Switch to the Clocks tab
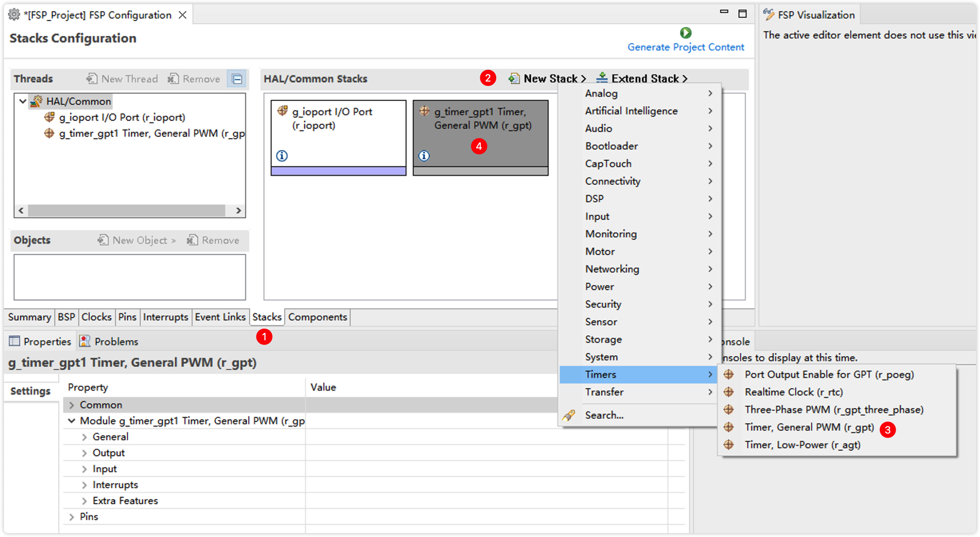This screenshot has width=980, height=537. coord(96,317)
